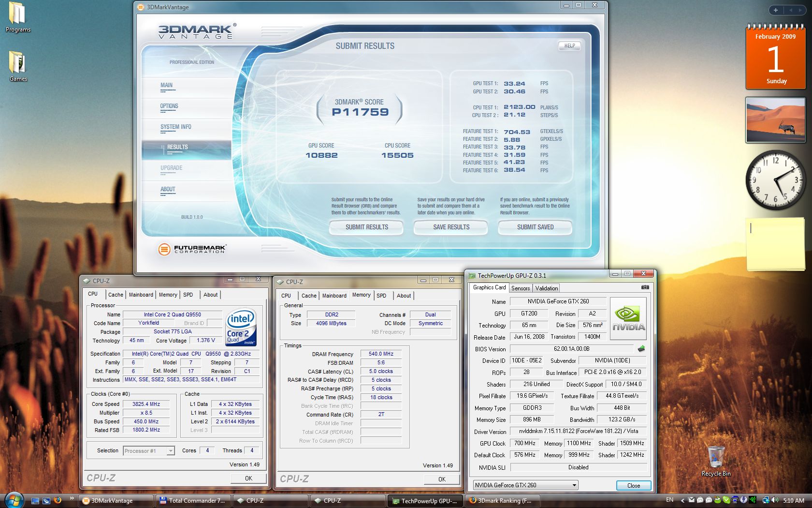
Task: Click CPU name Intel Core 2 Quad Q9550
Action: pyautogui.click(x=172, y=314)
